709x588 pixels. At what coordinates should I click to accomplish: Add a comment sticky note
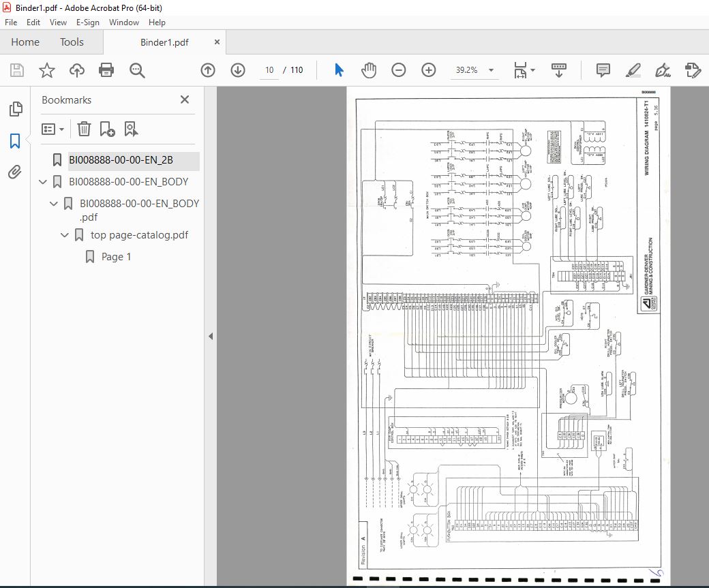(603, 70)
